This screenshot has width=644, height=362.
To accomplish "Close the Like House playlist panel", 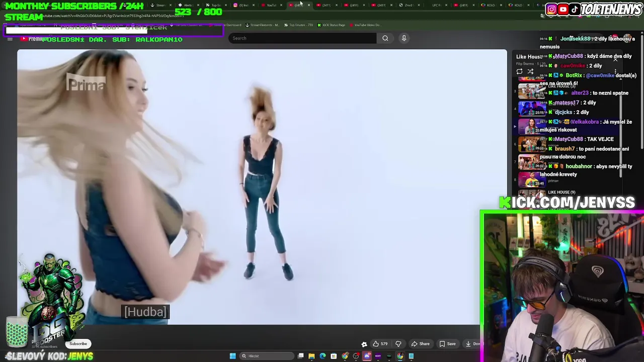I will click(x=615, y=59).
